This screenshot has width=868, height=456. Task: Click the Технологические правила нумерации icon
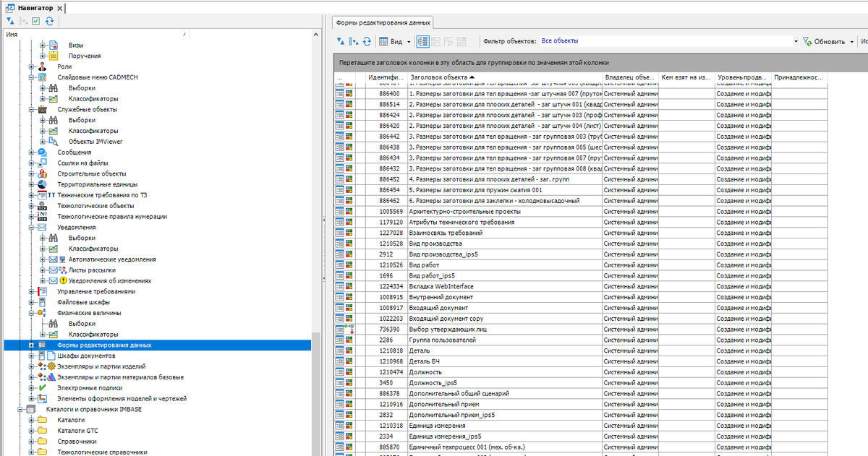point(42,217)
